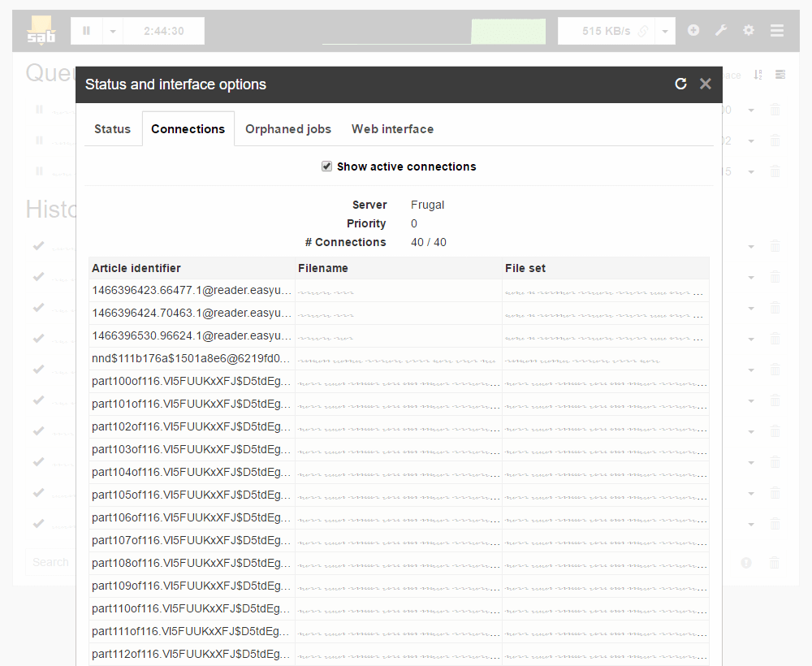Pause the second queue item
The height and width of the screenshot is (666, 812).
38,141
